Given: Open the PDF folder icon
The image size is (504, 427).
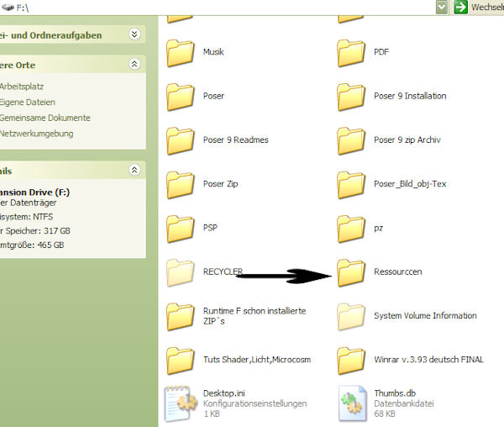Looking at the screenshot, I should click(351, 53).
